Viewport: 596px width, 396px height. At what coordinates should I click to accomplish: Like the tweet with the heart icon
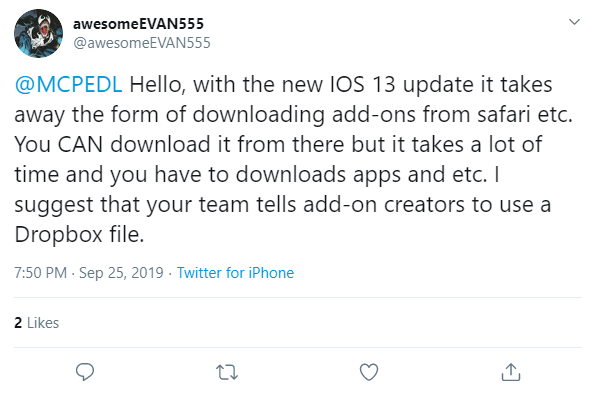point(369,372)
